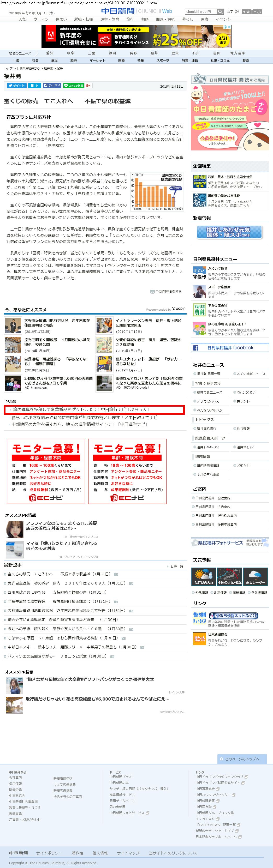Click the chunichi web 内 search field
The image size is (273, 868).
tap(200, 11)
